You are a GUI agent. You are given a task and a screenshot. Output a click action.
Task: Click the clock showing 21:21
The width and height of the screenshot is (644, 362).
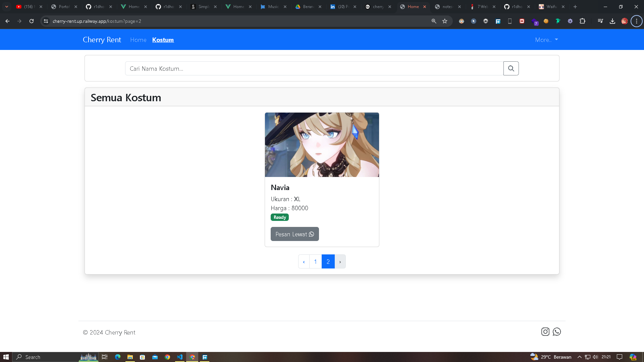tap(606, 357)
